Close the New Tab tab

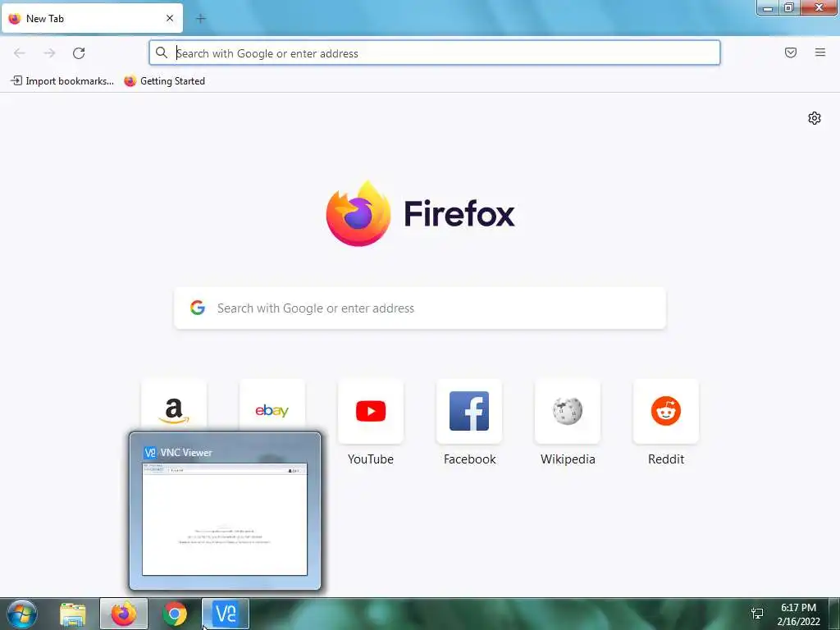170,18
